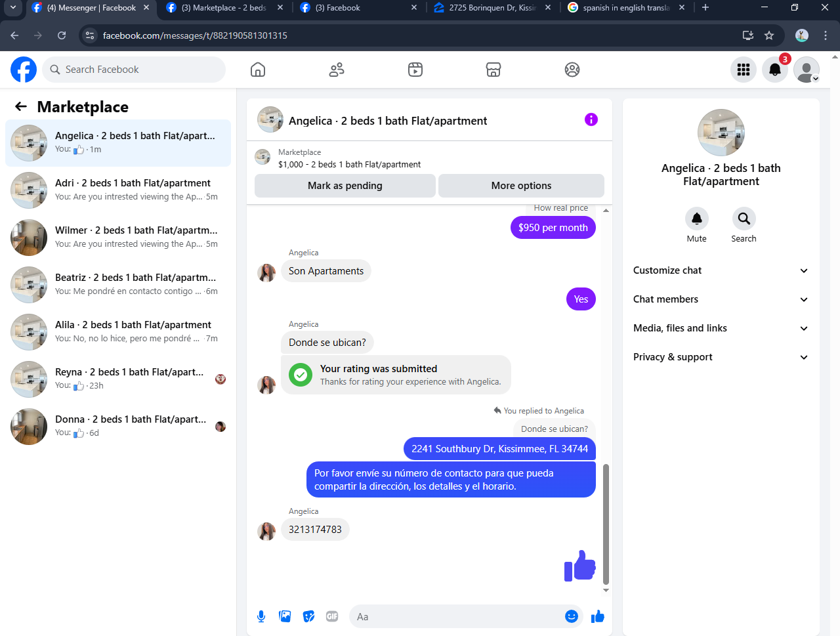Open the nine-dot Menu grid icon
840x636 pixels.
tap(744, 70)
